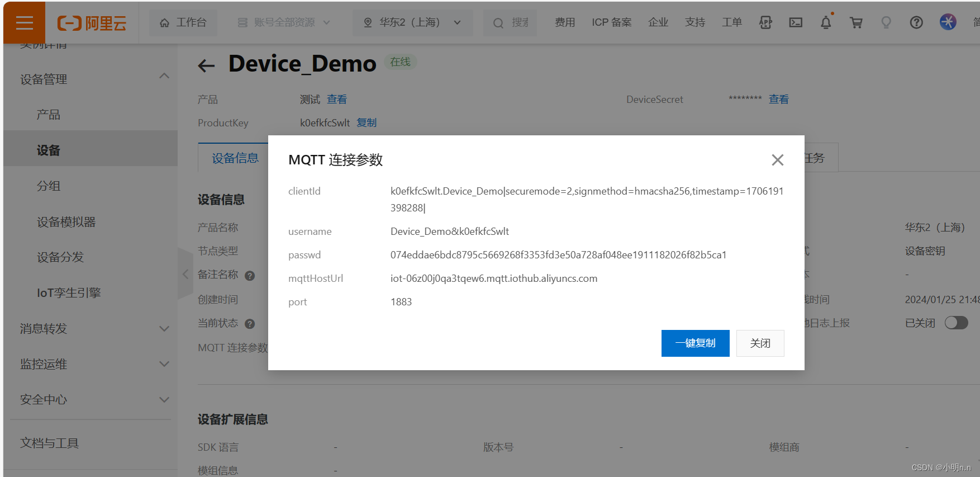980x477 pixels.
Task: Click the mqttHostUrl value
Action: (494, 278)
